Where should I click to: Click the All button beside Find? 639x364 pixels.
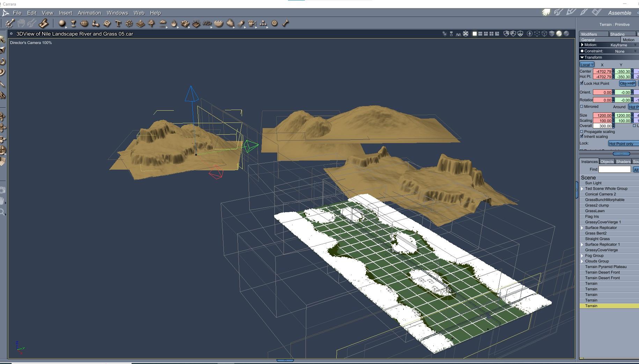pos(636,170)
